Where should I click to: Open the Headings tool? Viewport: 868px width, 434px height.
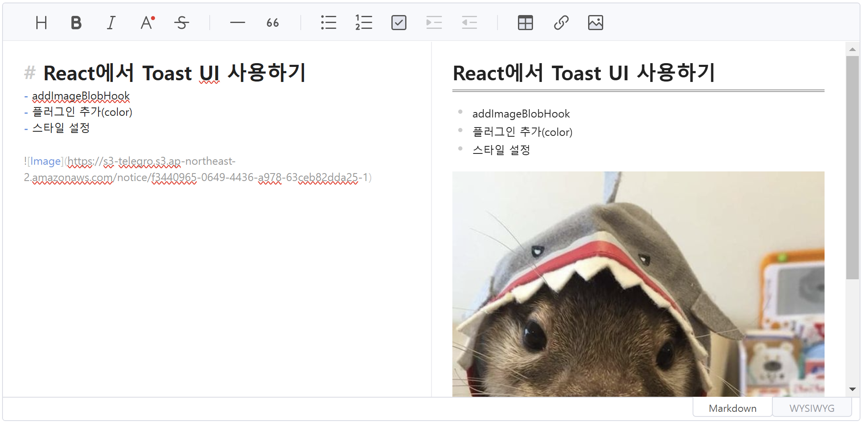coord(41,23)
